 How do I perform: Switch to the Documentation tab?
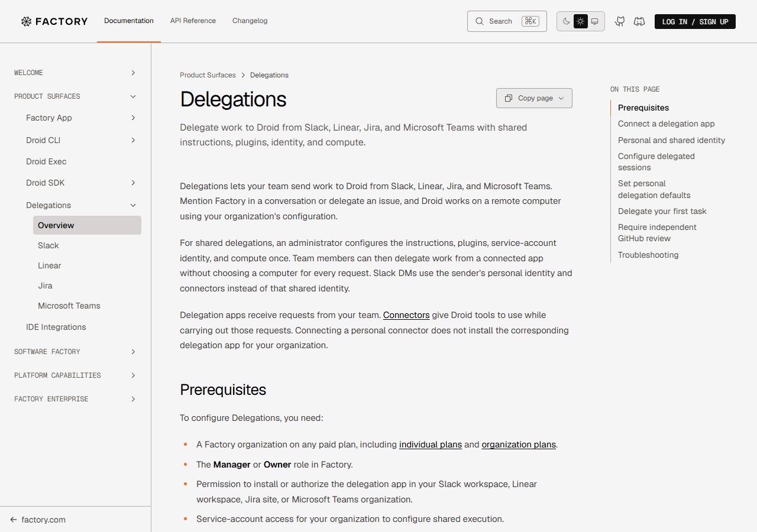(x=129, y=21)
